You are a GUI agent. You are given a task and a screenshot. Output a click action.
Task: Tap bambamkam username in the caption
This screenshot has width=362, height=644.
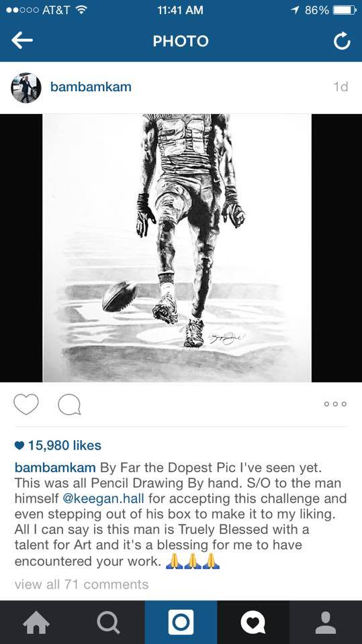click(55, 468)
